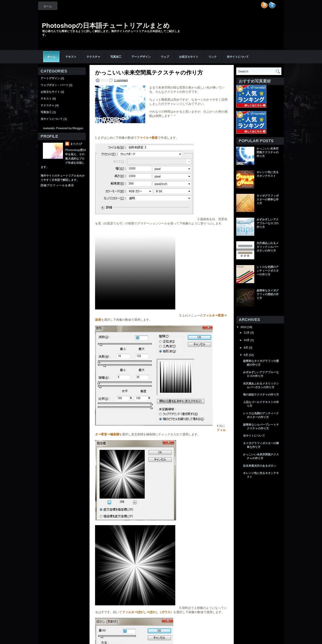The height and width of the screenshot is (644, 322).
Task: Open the ウェブ nav tab
Action: tap(165, 57)
